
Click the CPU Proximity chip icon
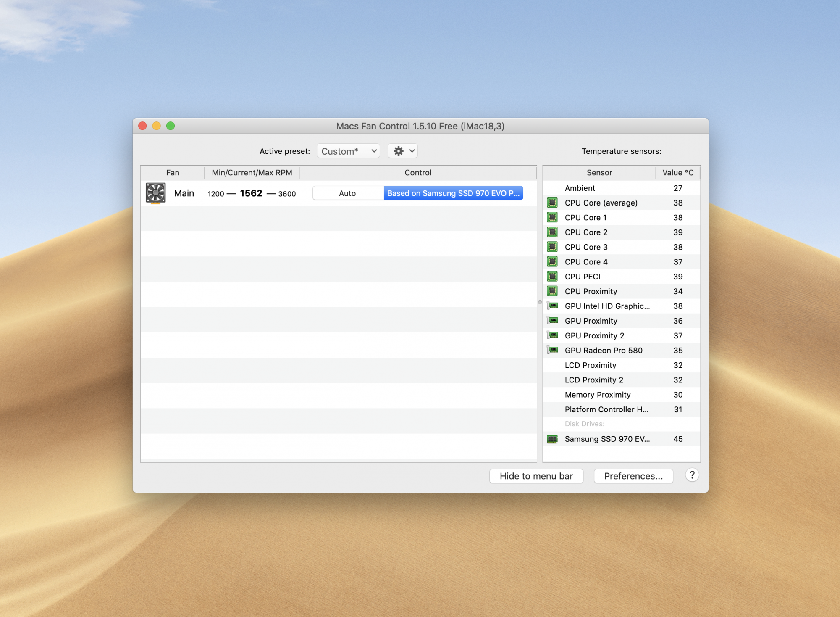click(x=552, y=291)
